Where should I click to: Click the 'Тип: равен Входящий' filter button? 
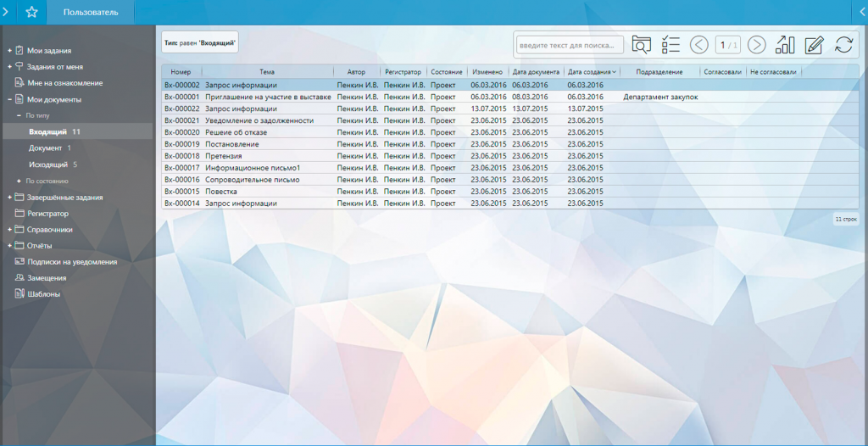click(x=200, y=42)
